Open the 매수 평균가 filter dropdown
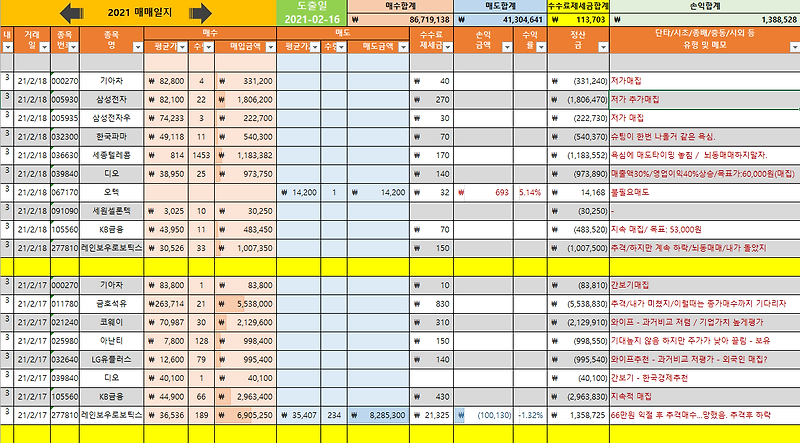 click(x=182, y=47)
